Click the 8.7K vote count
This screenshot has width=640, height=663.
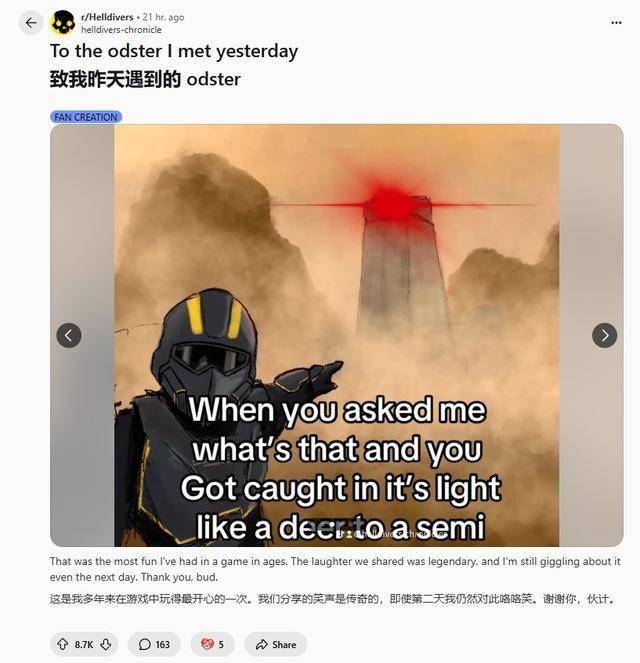coord(84,644)
